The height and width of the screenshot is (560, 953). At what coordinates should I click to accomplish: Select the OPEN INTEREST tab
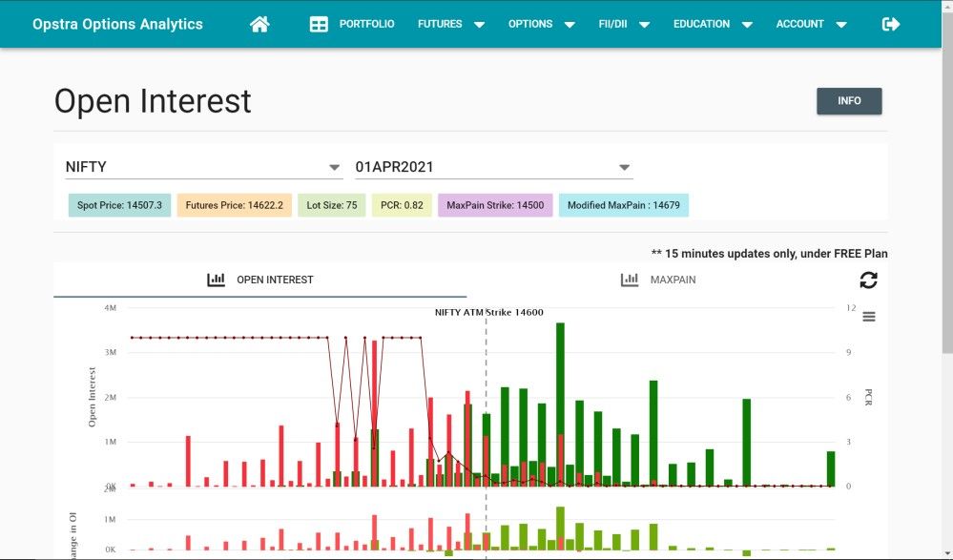coord(275,280)
